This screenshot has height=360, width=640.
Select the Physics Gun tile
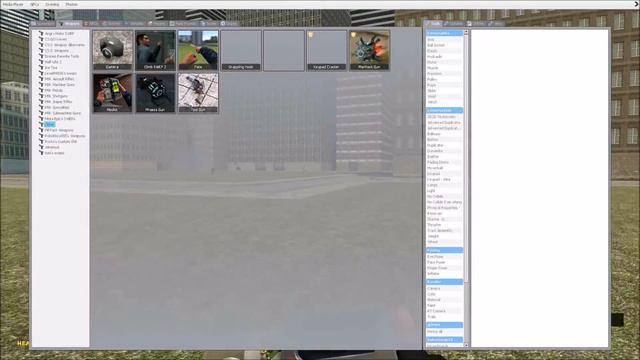pyautogui.click(x=155, y=93)
